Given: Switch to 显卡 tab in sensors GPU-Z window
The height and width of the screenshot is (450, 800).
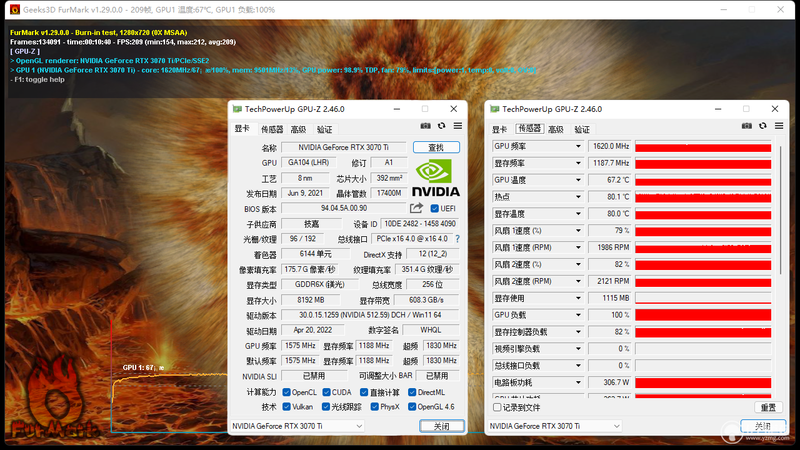Looking at the screenshot, I should 499,130.
